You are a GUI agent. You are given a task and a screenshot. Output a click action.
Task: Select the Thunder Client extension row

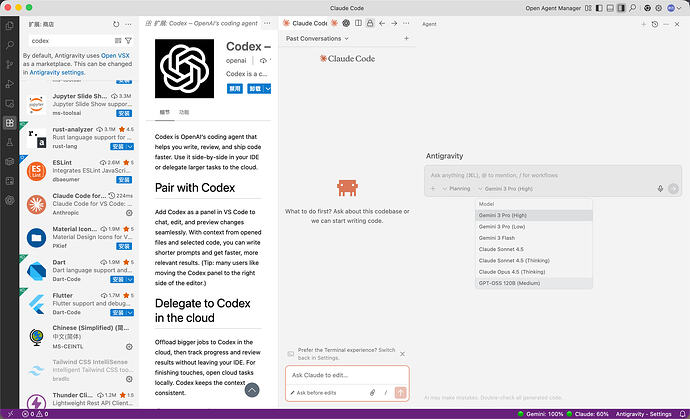pyautogui.click(x=79, y=399)
